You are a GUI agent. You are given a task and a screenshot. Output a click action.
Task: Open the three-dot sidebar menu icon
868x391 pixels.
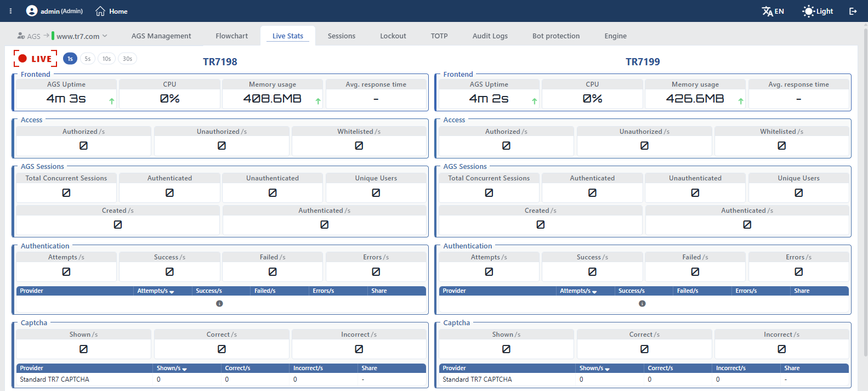tap(10, 11)
